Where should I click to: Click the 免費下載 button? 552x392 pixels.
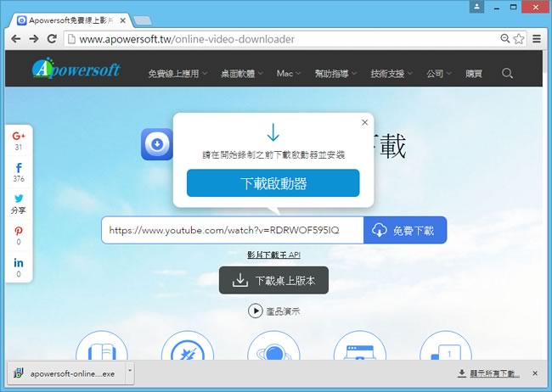tap(405, 230)
